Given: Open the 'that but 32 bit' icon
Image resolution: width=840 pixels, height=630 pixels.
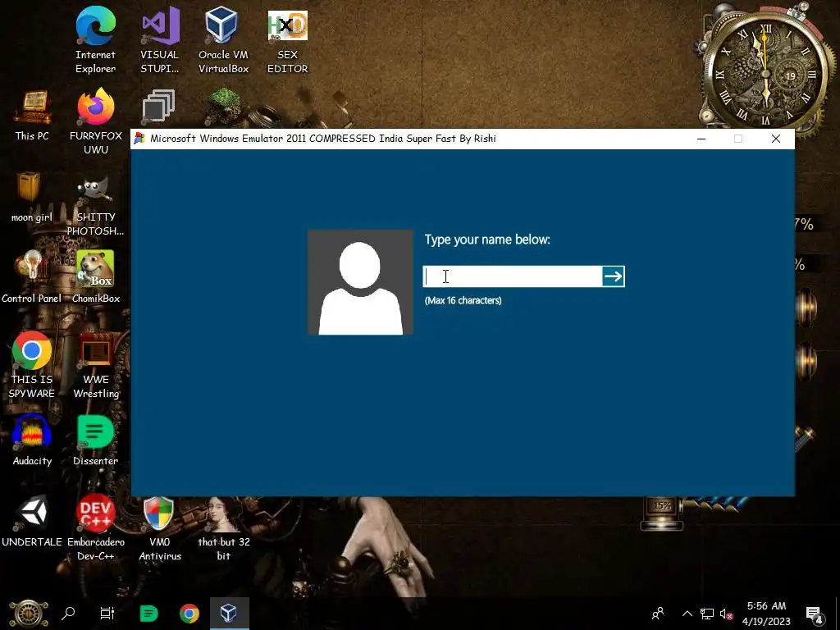Looking at the screenshot, I should coord(224,527).
